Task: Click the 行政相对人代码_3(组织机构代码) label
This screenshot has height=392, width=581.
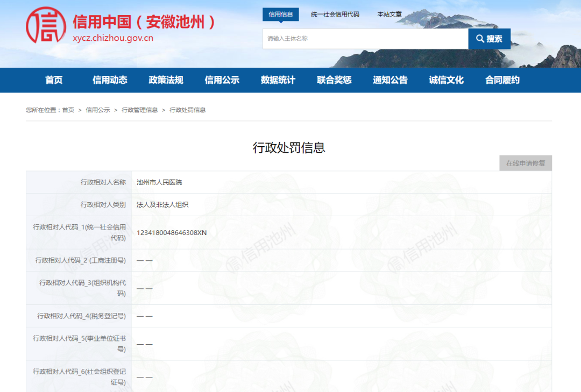Action: (x=82, y=288)
